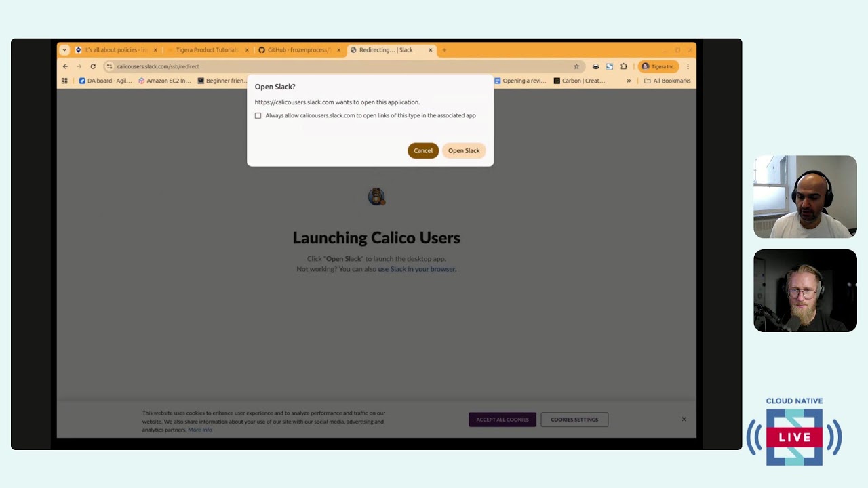Open All Bookmarks folder
Screen dimensions: 868x488
click(x=667, y=81)
